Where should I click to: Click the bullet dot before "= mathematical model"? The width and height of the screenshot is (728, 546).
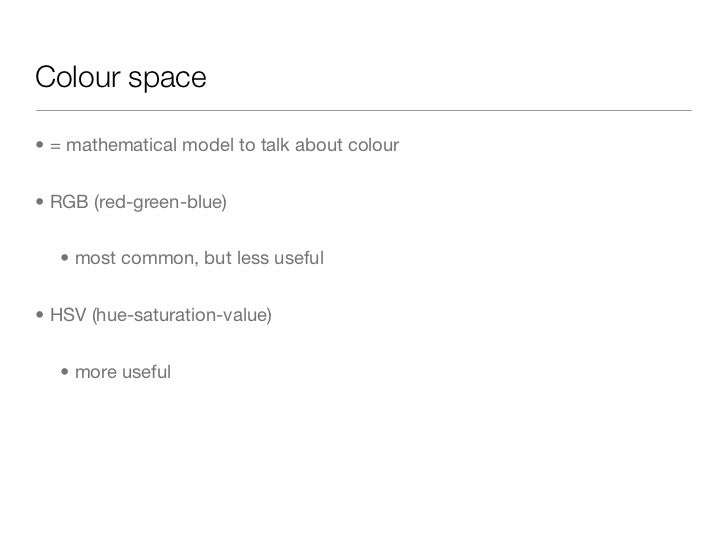[x=40, y=148]
